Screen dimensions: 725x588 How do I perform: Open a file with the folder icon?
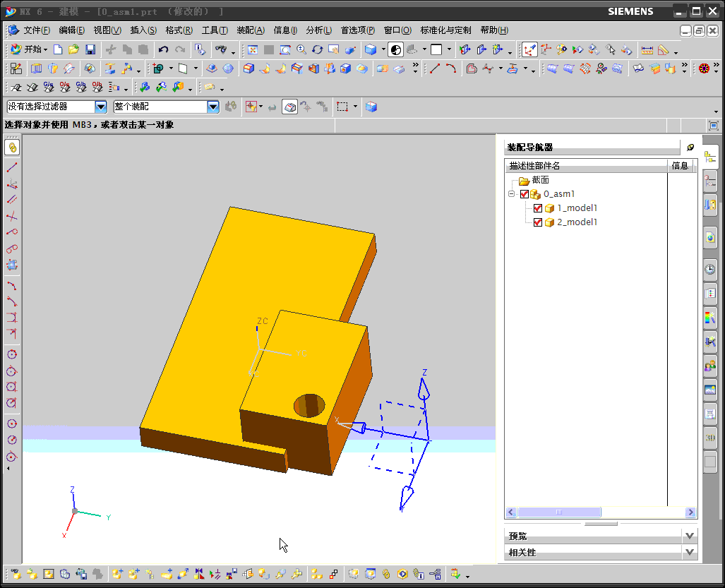point(73,49)
